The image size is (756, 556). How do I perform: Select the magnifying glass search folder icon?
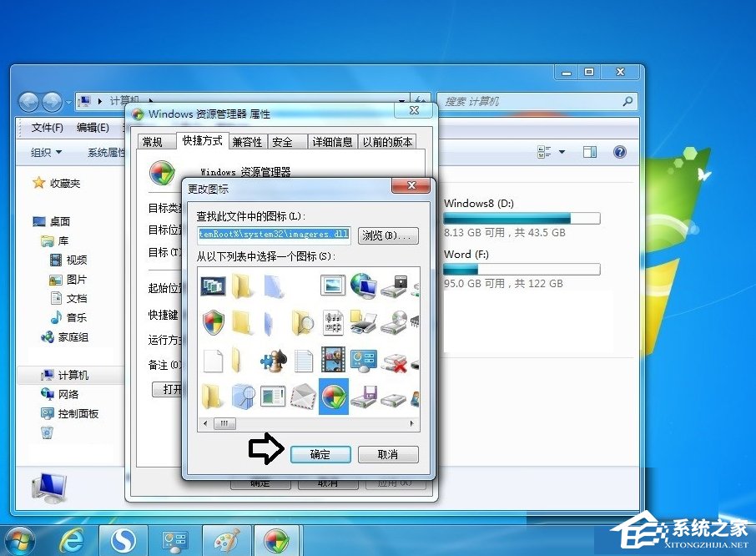pos(302,321)
